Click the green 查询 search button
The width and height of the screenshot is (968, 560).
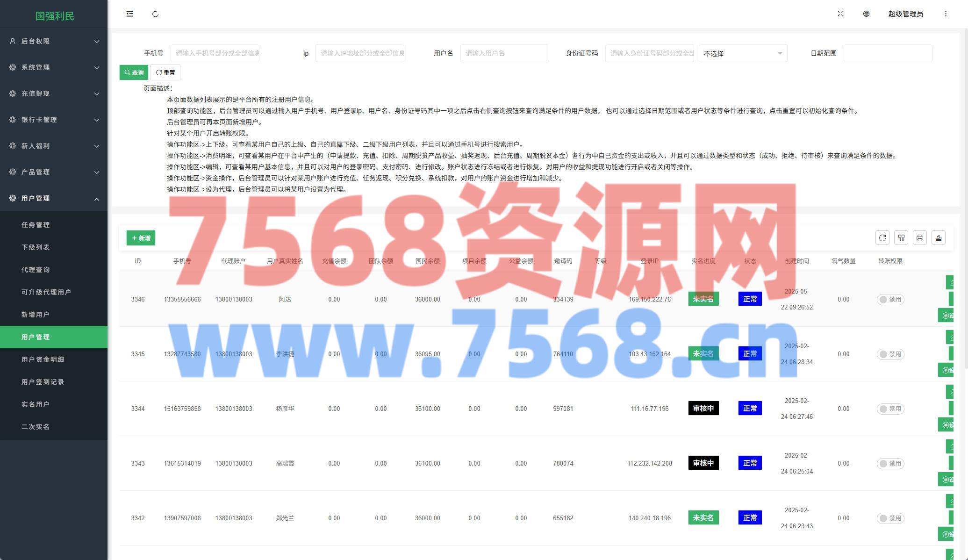[x=134, y=72]
